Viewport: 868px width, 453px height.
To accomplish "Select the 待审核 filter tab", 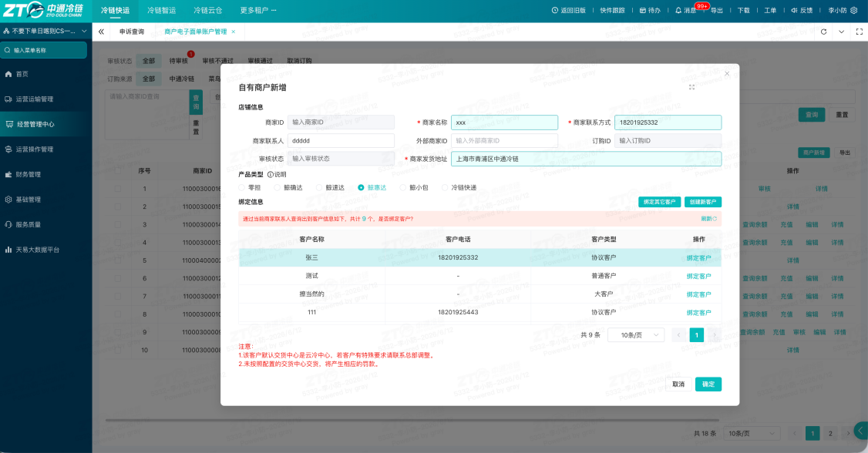I will coord(178,61).
